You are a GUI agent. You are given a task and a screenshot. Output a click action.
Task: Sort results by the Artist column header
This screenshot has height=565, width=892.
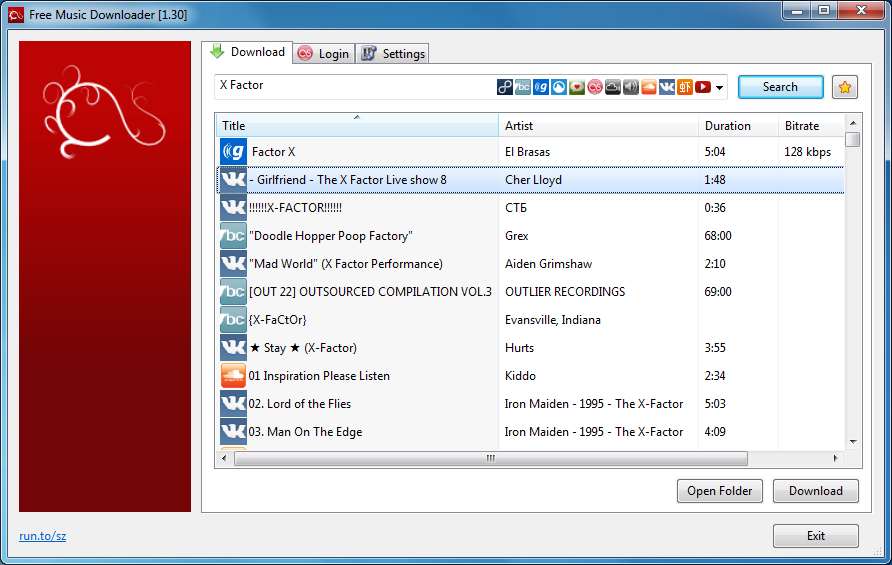pos(597,126)
